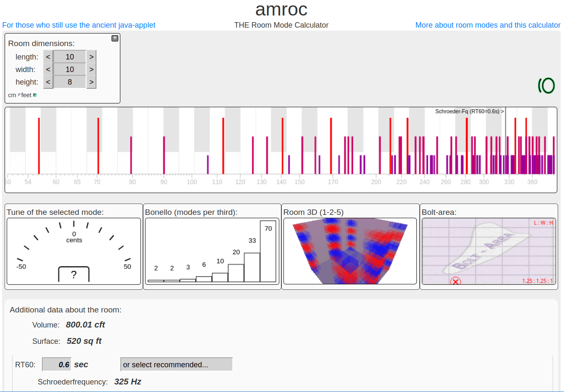Increase the room width value
This screenshot has width=564, height=392.
tap(91, 69)
